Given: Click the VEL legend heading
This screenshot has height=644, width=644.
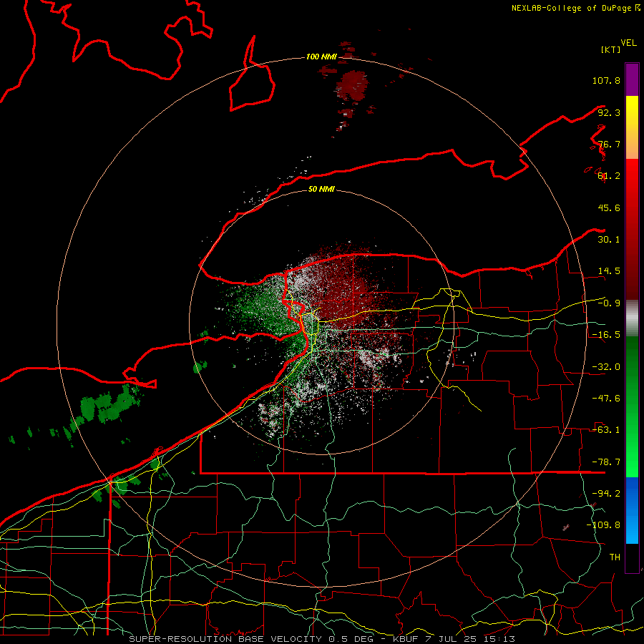Looking at the screenshot, I should pos(628,43).
